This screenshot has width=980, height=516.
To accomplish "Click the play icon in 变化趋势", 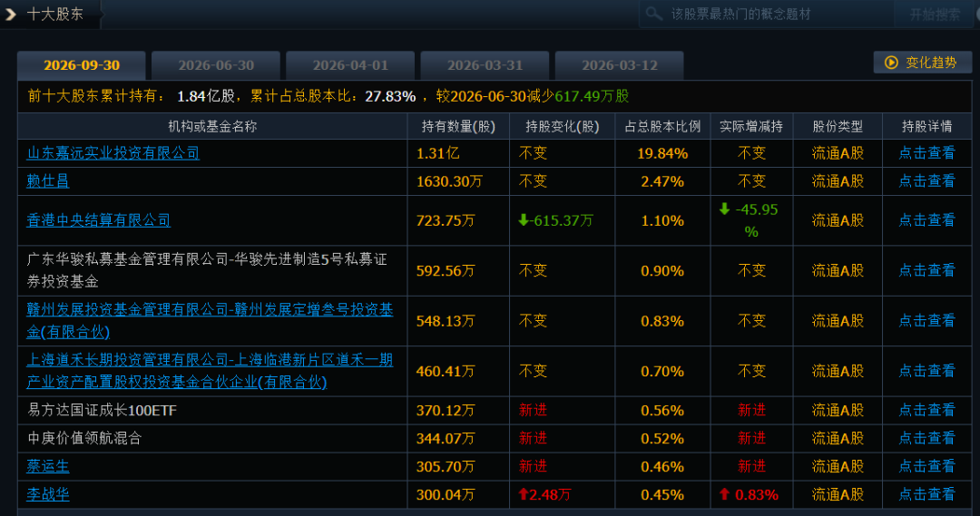I will [x=891, y=63].
